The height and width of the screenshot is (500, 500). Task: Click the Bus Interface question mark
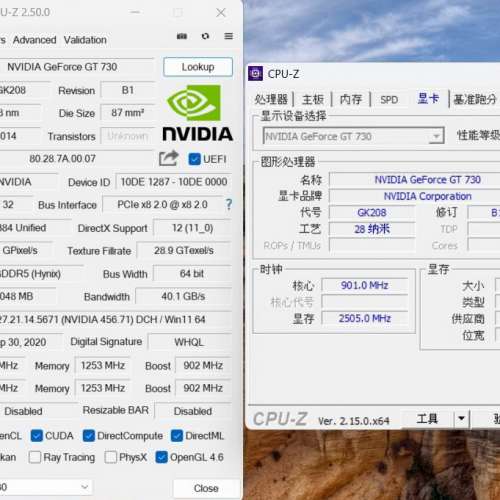229,204
